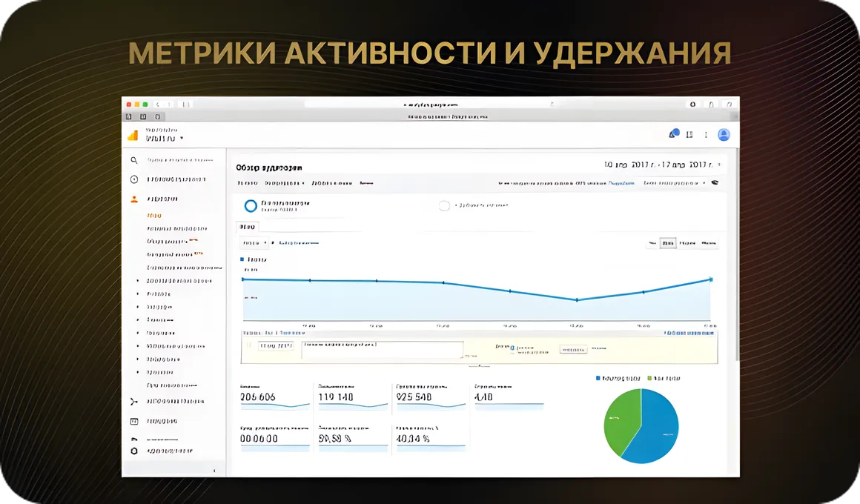860x504 pixels.
Task: Open the sampling precision dropdown
Action: pyautogui.click(x=675, y=183)
